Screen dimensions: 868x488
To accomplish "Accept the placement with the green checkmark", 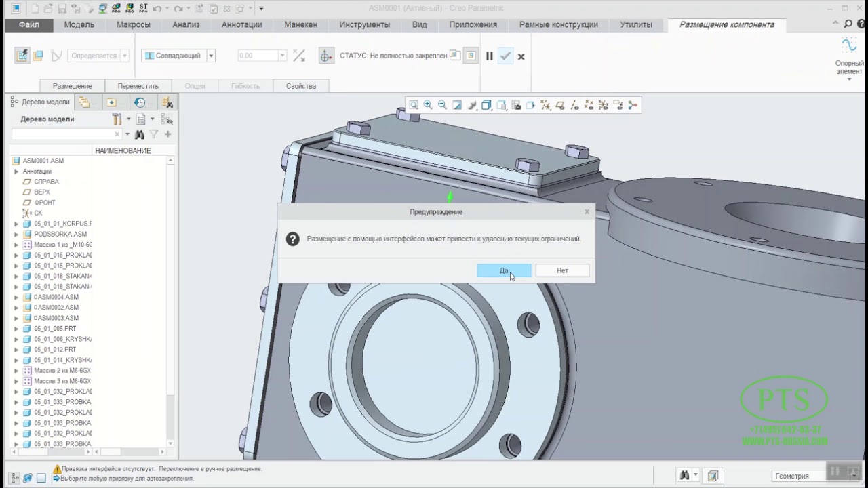I will pos(505,56).
